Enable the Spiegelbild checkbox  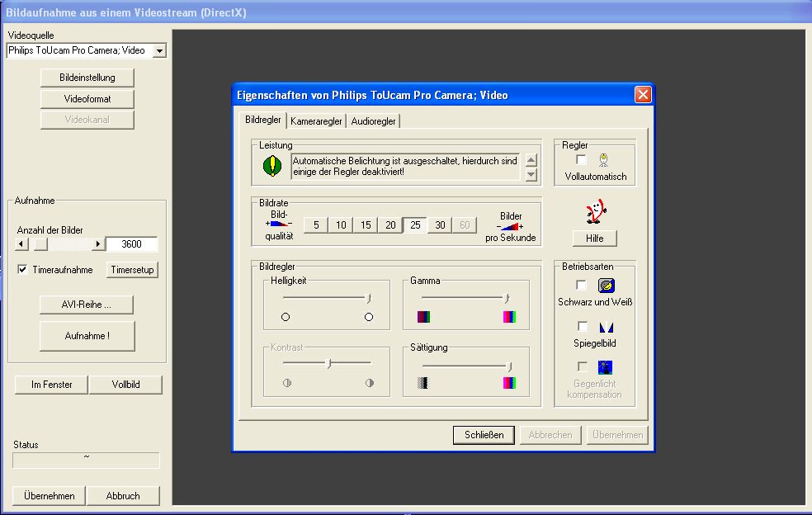583,327
